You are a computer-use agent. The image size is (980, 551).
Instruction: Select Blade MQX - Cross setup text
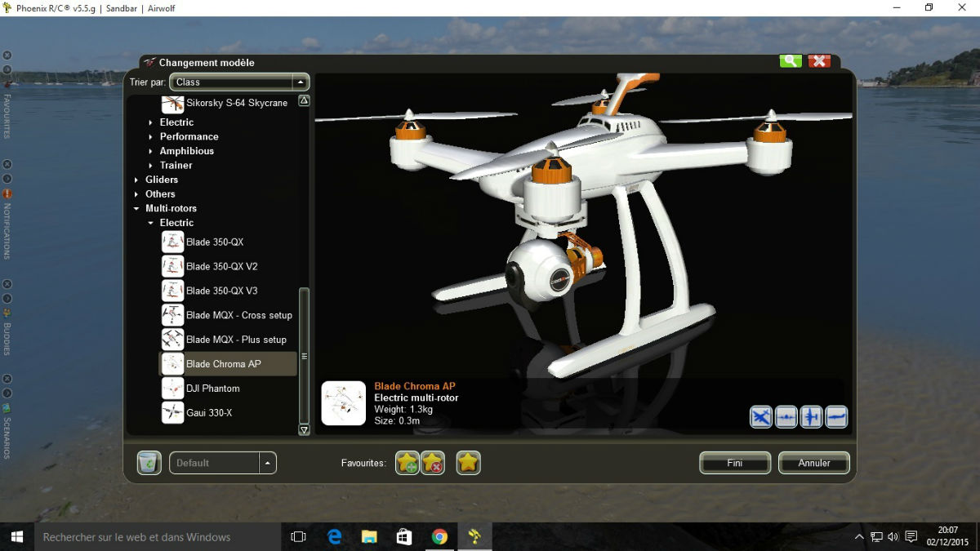pyautogui.click(x=239, y=315)
